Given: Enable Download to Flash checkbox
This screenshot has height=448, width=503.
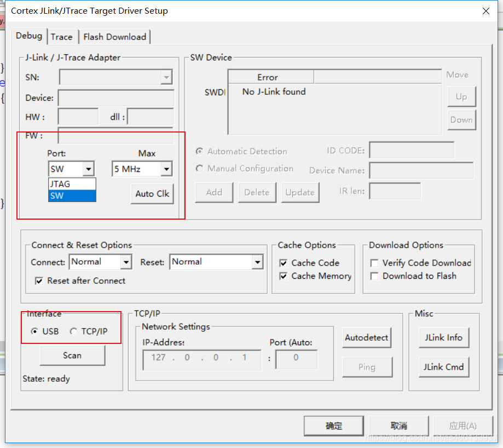Looking at the screenshot, I should pos(374,276).
